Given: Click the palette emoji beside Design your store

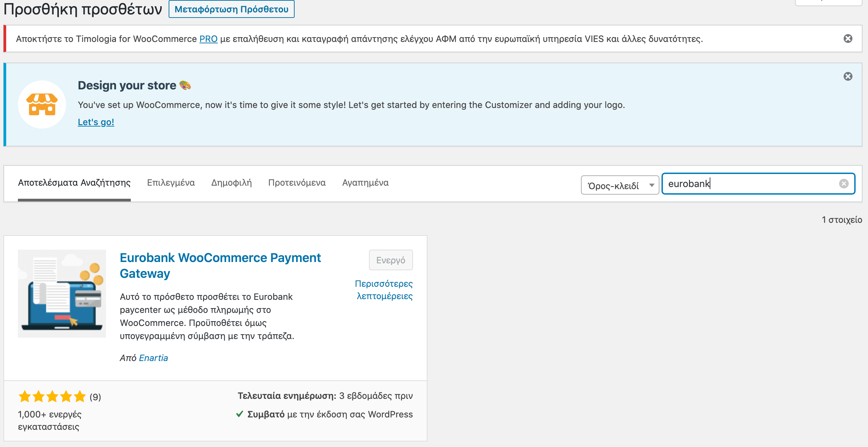Looking at the screenshot, I should pos(185,85).
